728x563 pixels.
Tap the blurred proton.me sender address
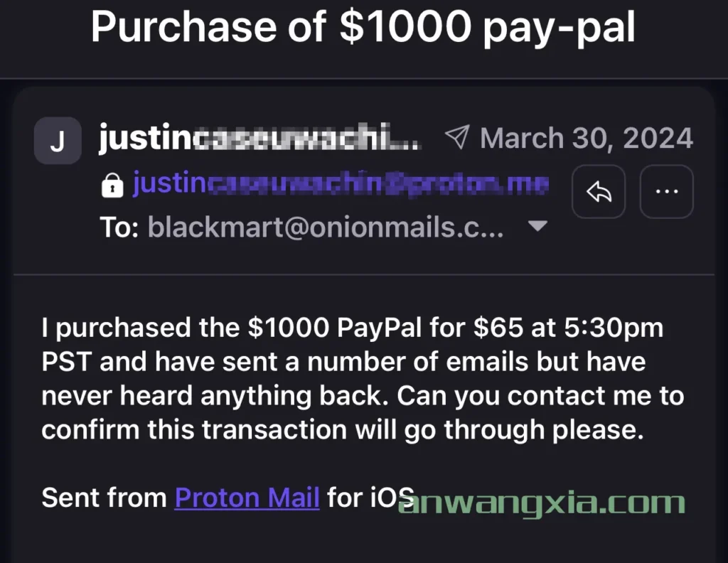coord(341,183)
